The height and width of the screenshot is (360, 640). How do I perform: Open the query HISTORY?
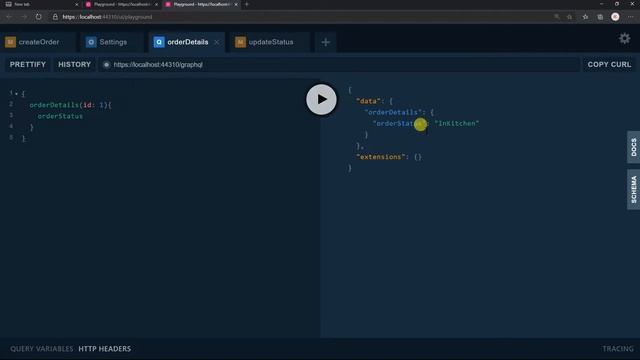74,64
